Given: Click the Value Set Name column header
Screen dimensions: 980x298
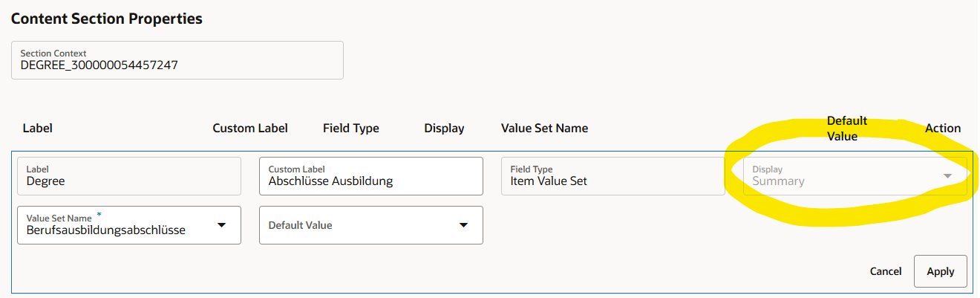Looking at the screenshot, I should [545, 128].
